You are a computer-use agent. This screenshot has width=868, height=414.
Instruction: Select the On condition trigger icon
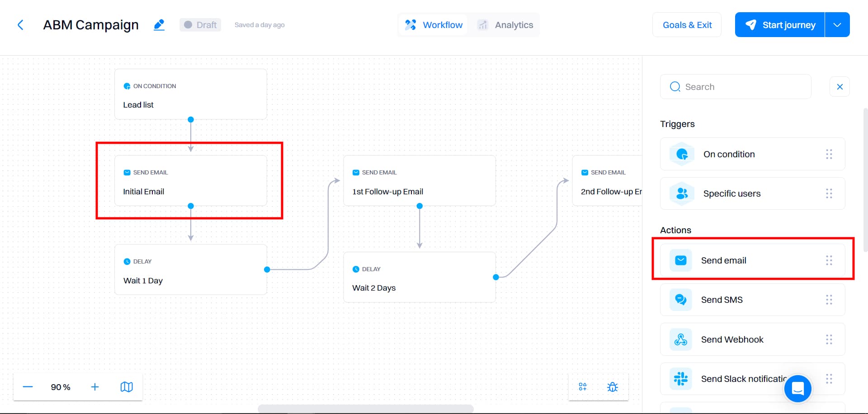681,154
